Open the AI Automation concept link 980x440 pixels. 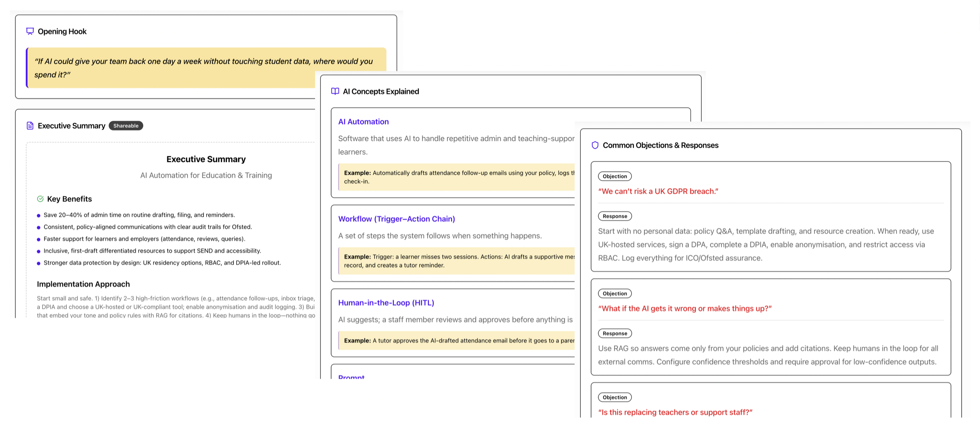[363, 121]
